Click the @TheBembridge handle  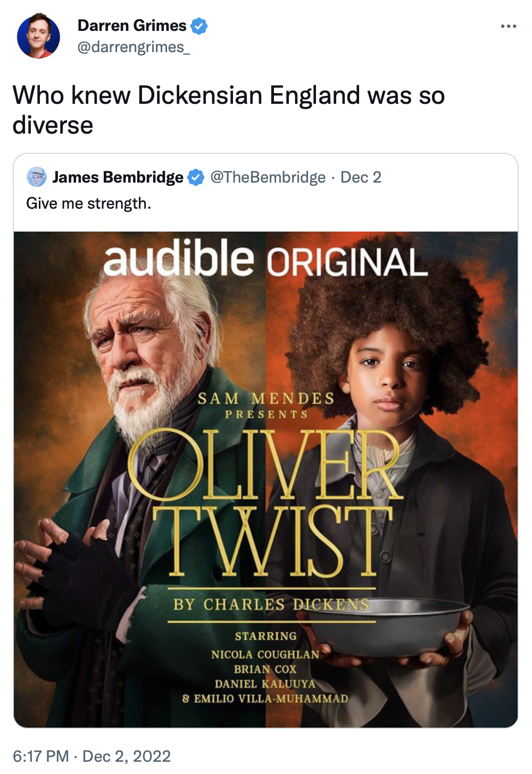click(x=268, y=177)
